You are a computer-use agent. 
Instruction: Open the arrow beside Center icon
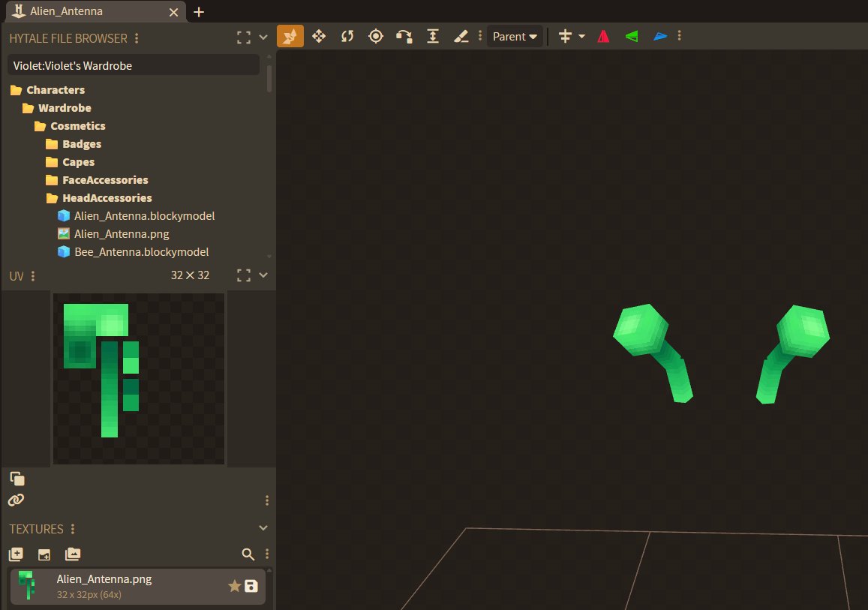point(582,37)
